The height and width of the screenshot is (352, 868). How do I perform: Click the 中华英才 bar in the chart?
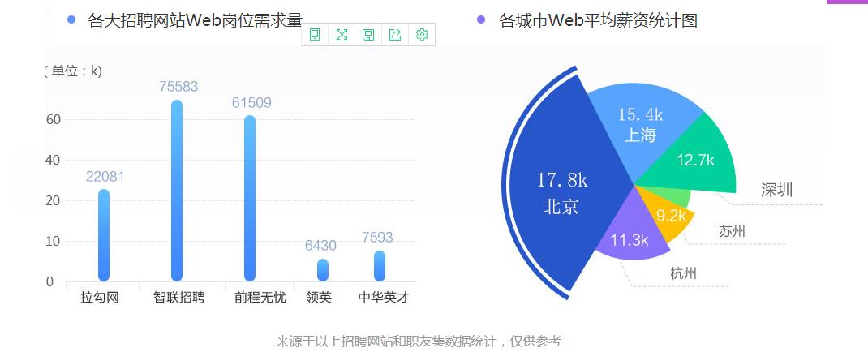379,266
